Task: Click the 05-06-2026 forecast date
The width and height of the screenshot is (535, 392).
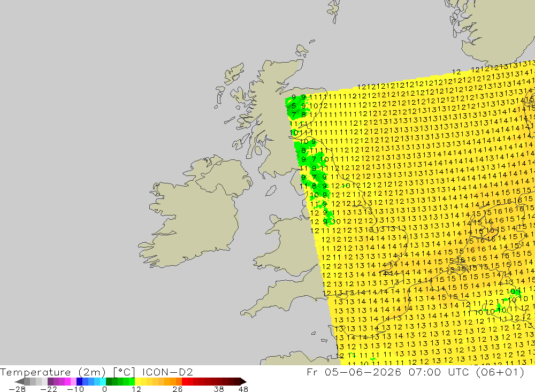Action: (363, 372)
